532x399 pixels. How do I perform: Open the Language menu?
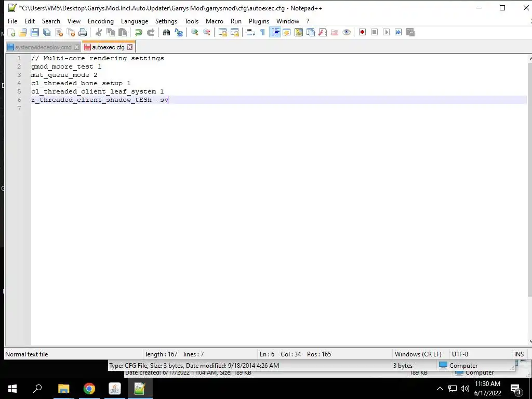135,21
